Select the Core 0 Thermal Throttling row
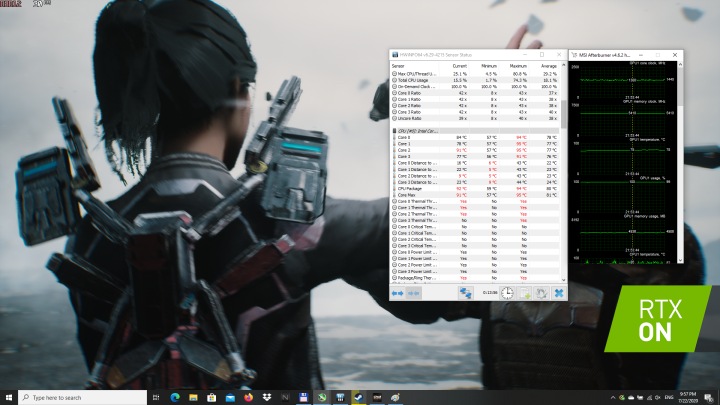The image size is (720, 405). pyautogui.click(x=475, y=201)
